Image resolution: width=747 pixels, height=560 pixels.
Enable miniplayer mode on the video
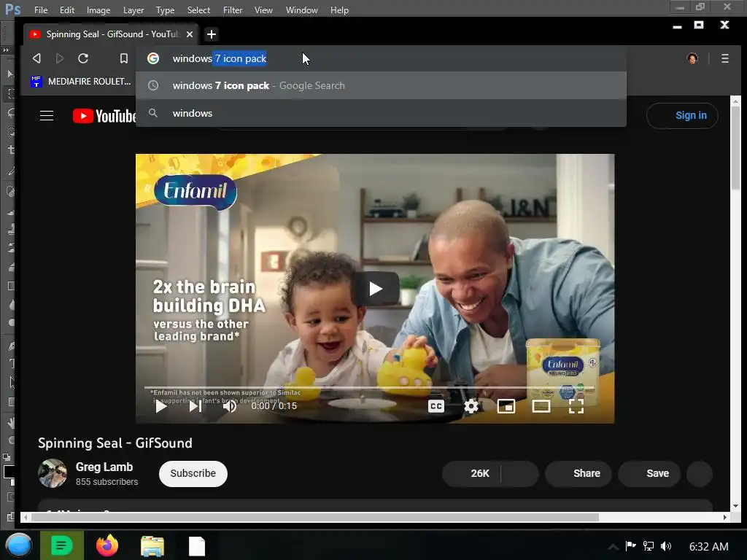(506, 406)
